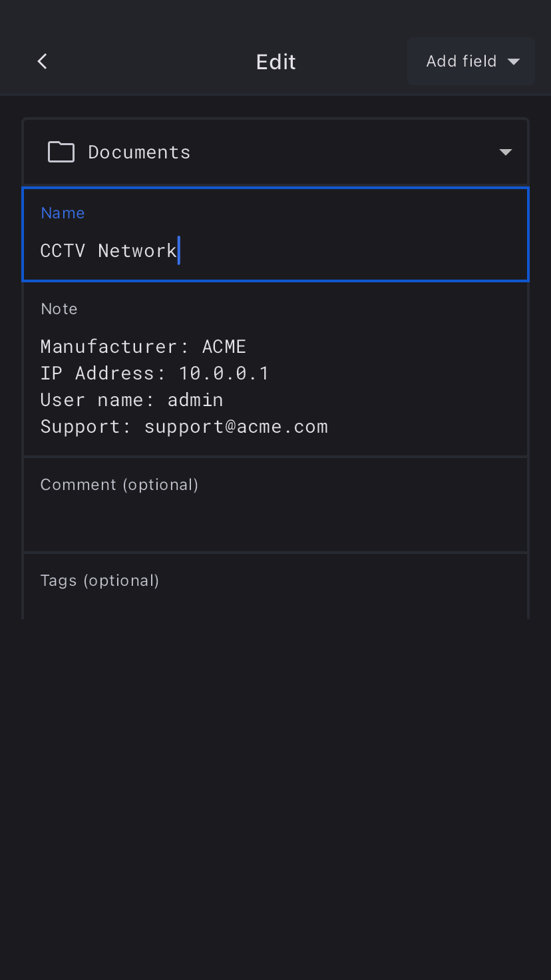This screenshot has height=980, width=551.
Task: Click the support@acme.com text in note
Action: (x=236, y=427)
